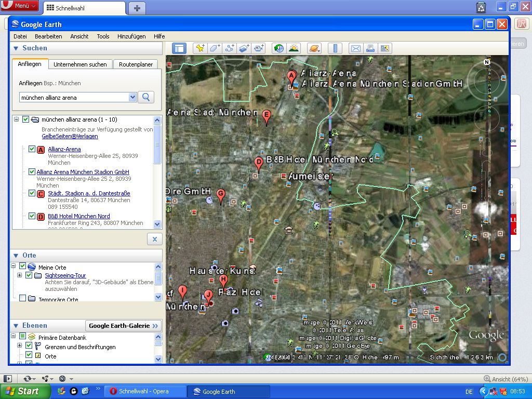The height and width of the screenshot is (399, 532).
Task: Toggle Meine Orte checkbox
Action: click(x=22, y=267)
